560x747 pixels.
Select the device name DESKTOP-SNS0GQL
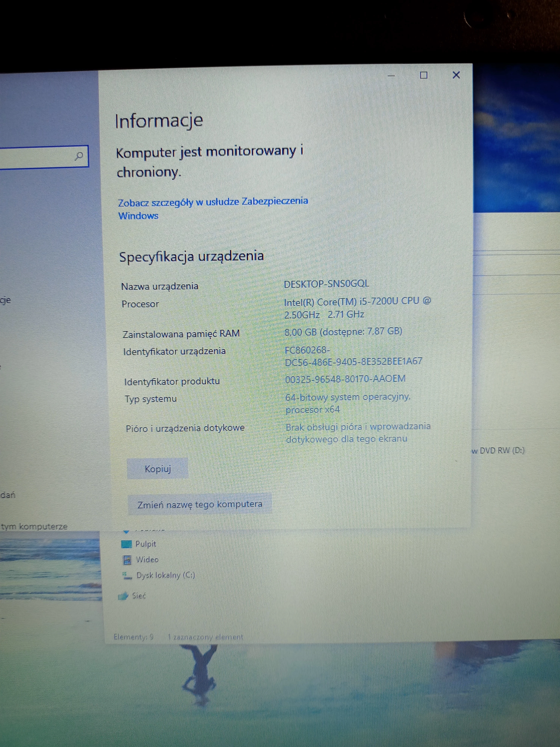(327, 284)
